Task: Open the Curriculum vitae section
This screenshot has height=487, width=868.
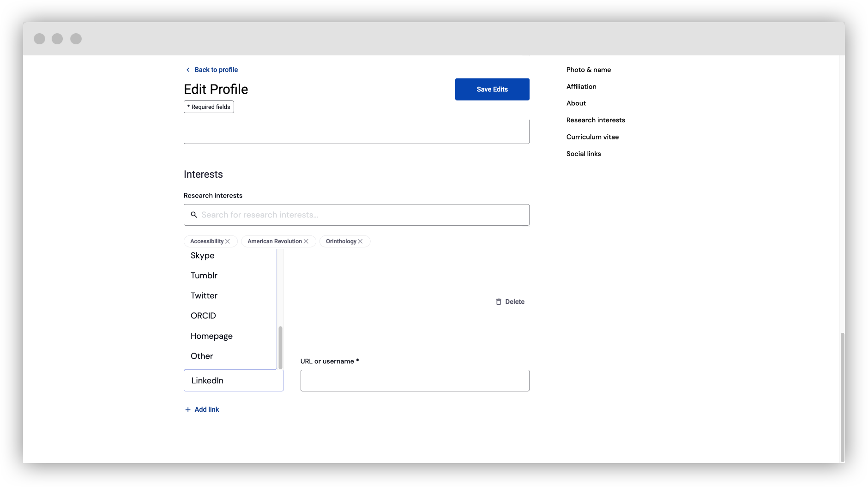Action: 593,137
